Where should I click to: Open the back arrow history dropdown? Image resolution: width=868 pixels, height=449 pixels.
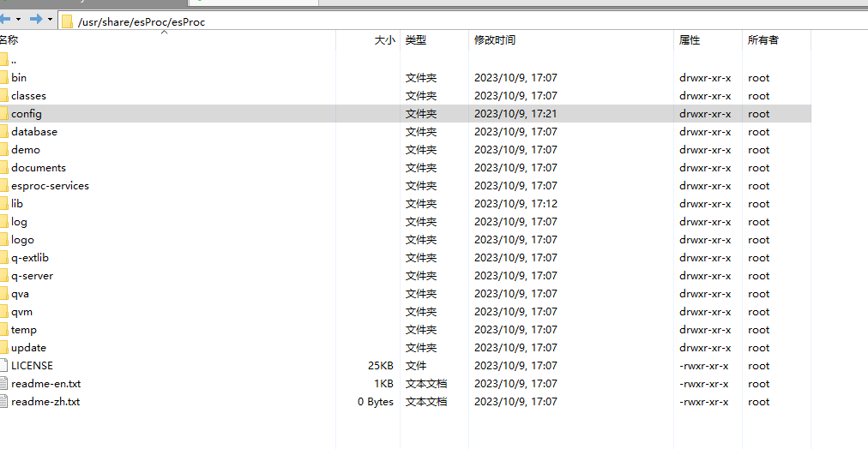(18, 20)
